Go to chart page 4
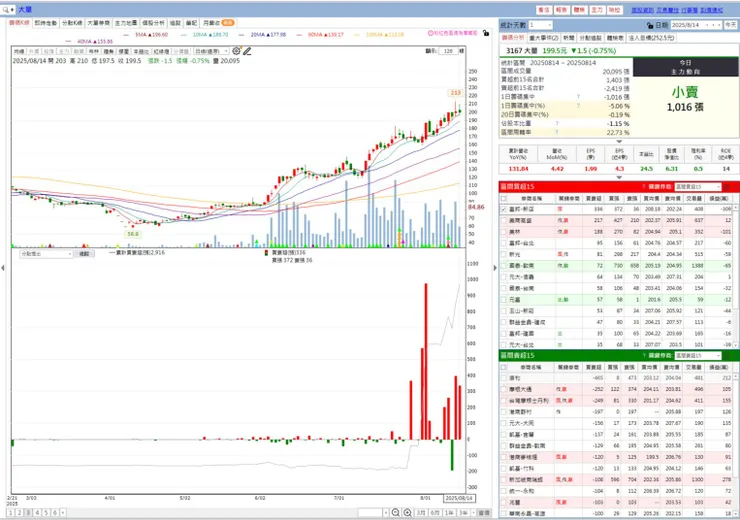Viewport: 740px width, 520px height. click(x=37, y=512)
